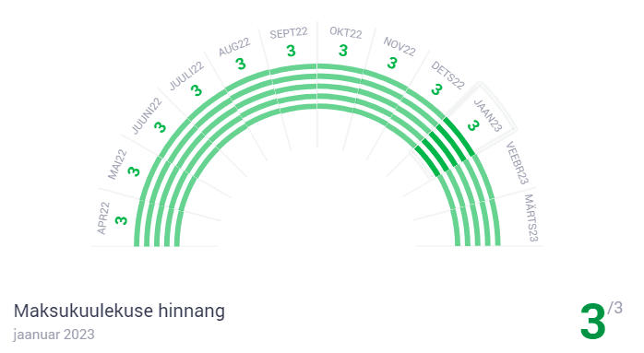
Task: Click the dark green JAAN23 arc bands
Action: pyautogui.click(x=446, y=145)
